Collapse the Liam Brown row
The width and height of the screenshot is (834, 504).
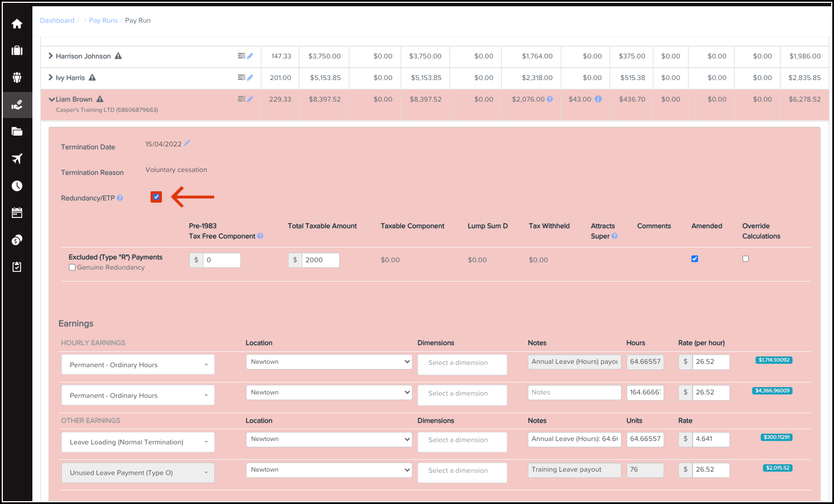52,99
